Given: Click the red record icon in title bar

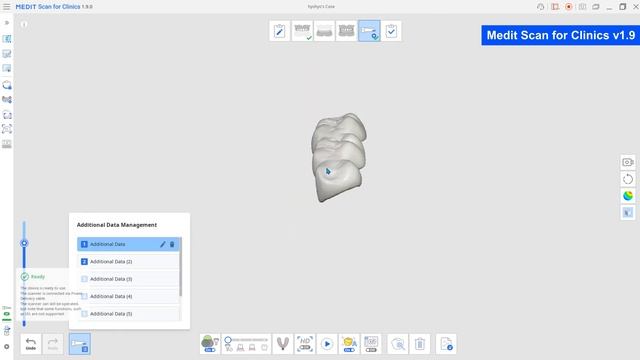Looking at the screenshot, I should [569, 7].
